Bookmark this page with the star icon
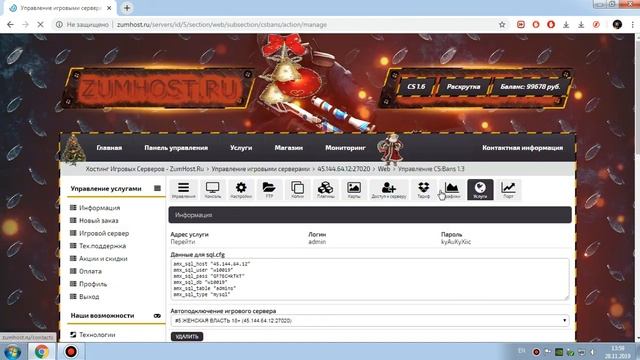Screen dimensions: 640x360 coord(502,24)
